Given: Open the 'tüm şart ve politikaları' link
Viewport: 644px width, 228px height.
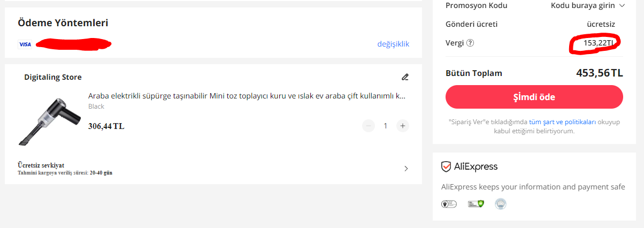Looking at the screenshot, I should click(x=562, y=122).
